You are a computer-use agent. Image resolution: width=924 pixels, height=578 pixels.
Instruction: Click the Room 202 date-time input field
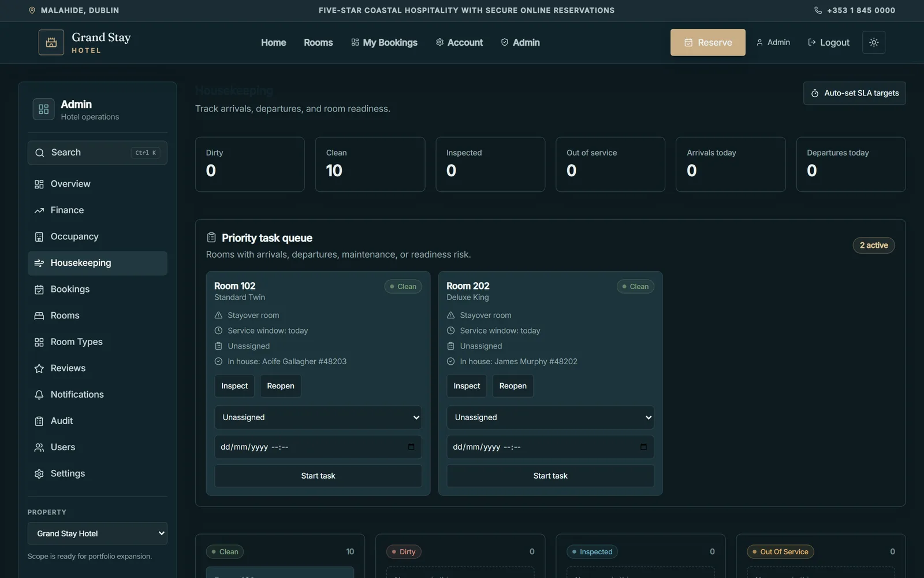pos(550,447)
